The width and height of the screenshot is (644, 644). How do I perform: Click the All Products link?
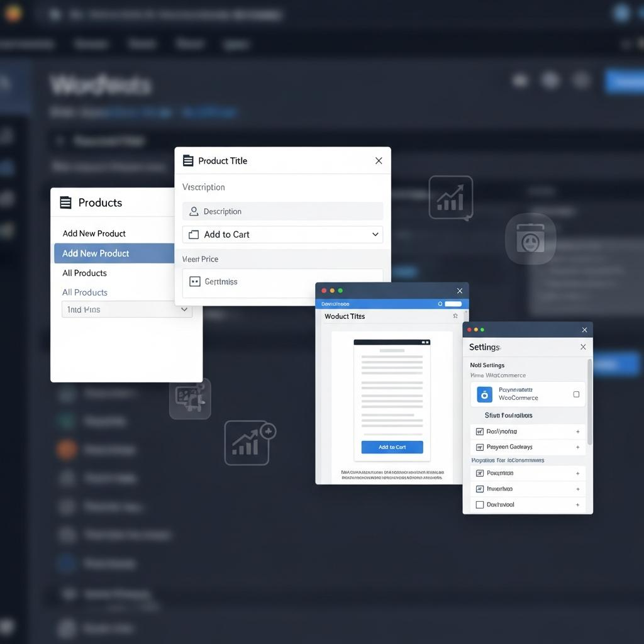pos(85,292)
